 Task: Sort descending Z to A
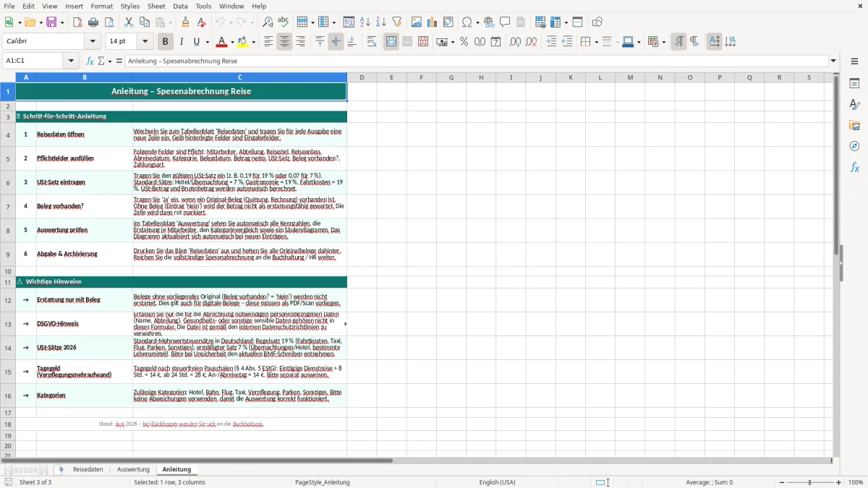coord(380,22)
